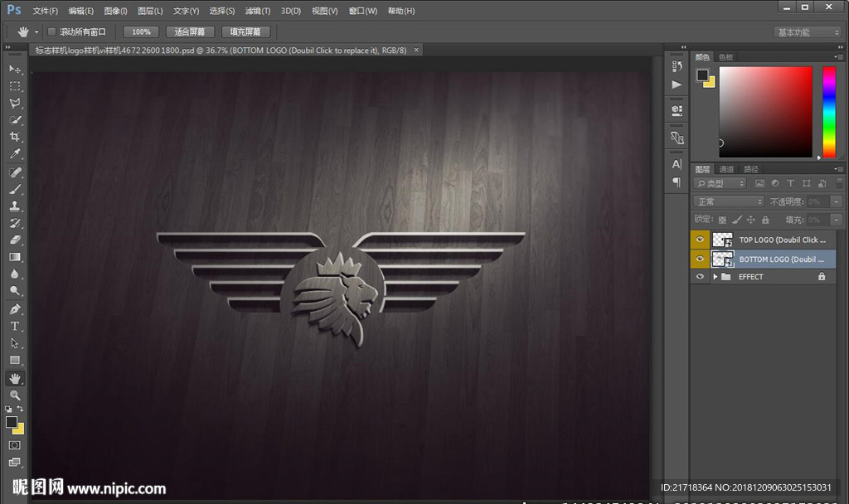The height and width of the screenshot is (504, 849).
Task: Click the toolbox foreground color swatch
Action: coord(12,422)
